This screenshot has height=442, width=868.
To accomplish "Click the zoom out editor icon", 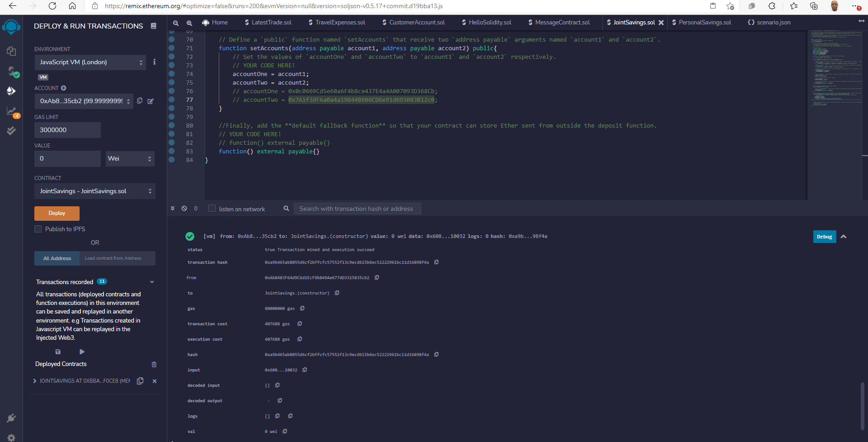I will (176, 23).
